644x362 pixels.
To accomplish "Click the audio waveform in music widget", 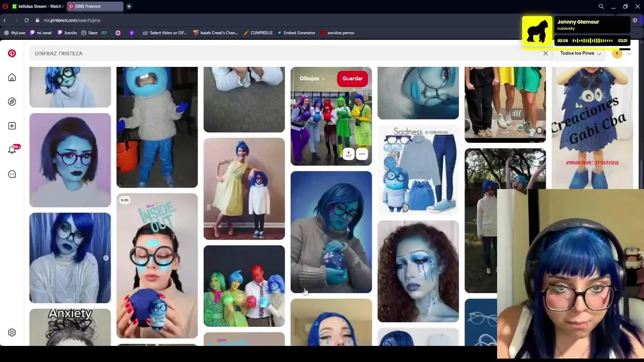I will 593,41.
